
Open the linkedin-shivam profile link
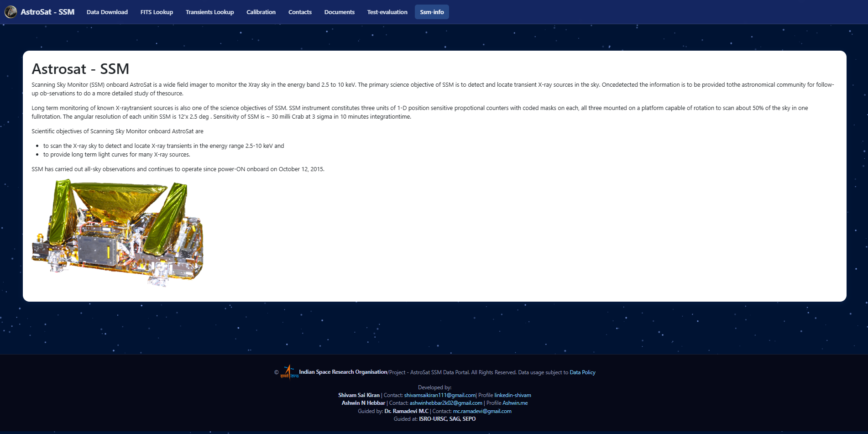(512, 395)
